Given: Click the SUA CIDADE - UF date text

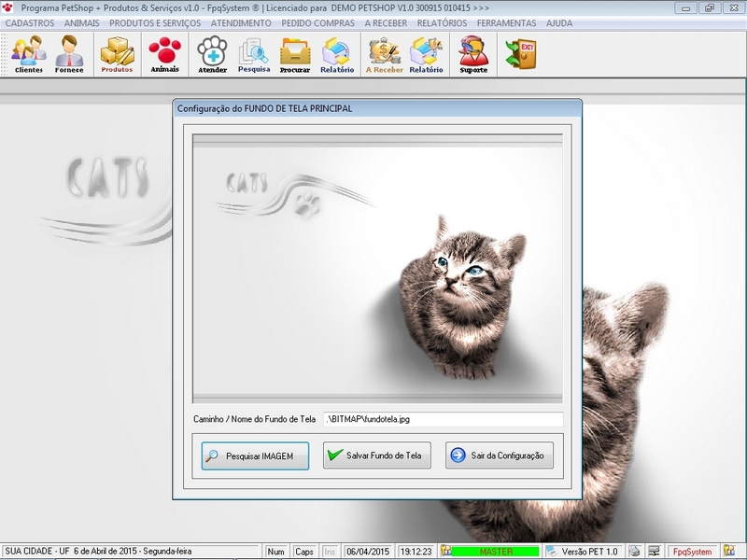Looking at the screenshot, I should (x=98, y=551).
